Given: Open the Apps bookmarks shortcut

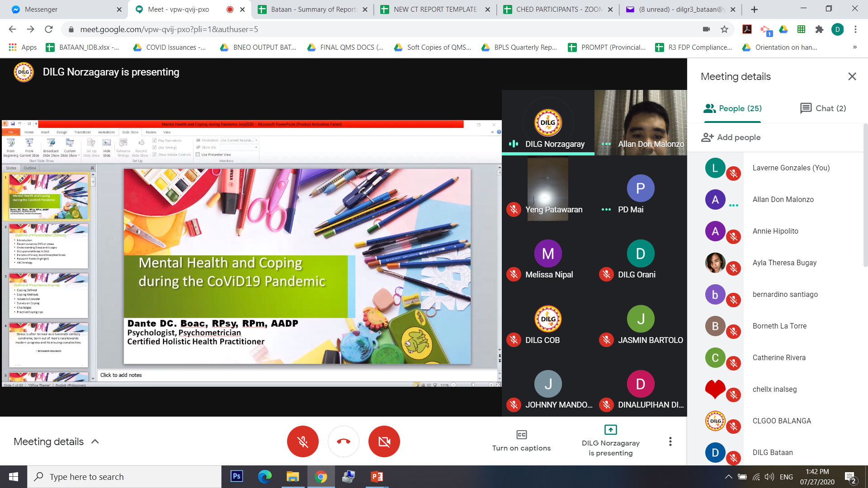Looking at the screenshot, I should pyautogui.click(x=23, y=47).
